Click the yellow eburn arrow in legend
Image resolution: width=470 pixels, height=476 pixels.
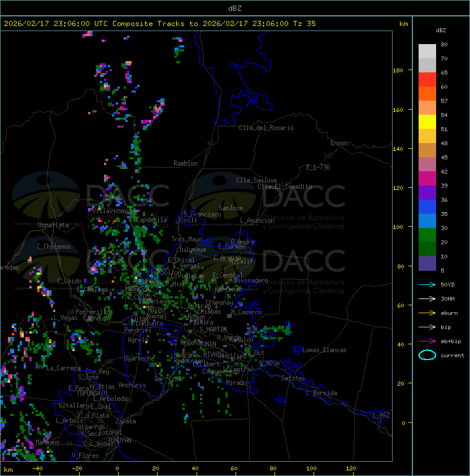click(427, 313)
